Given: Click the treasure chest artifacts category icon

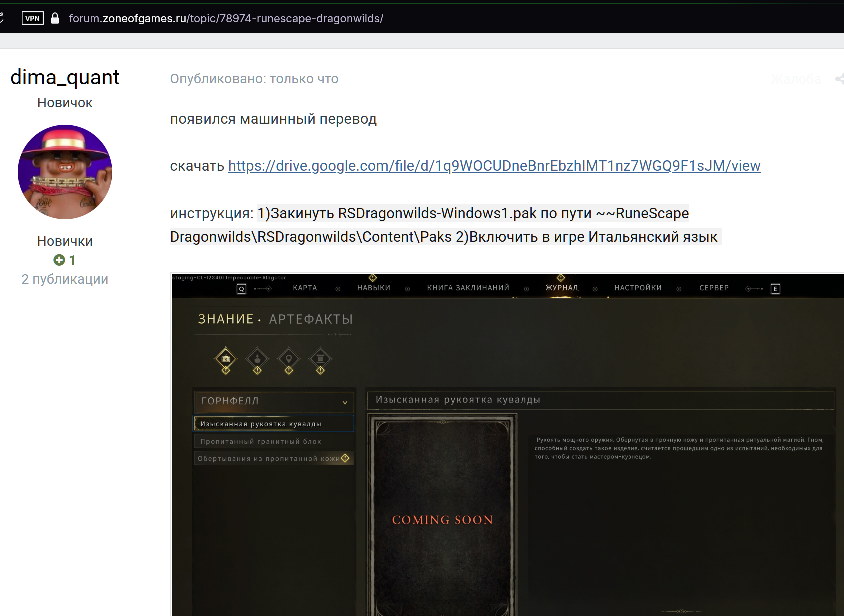Looking at the screenshot, I should point(226,359).
